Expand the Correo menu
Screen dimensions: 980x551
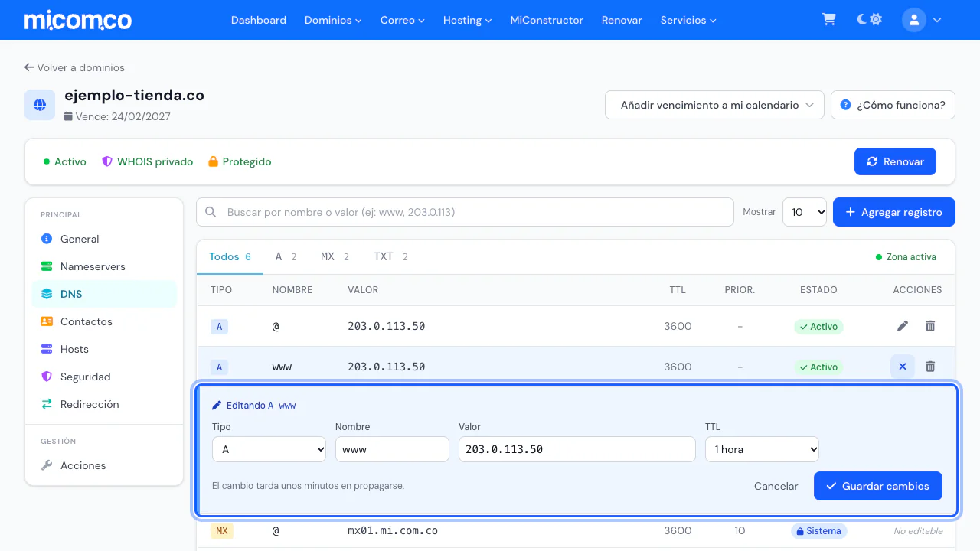(402, 20)
